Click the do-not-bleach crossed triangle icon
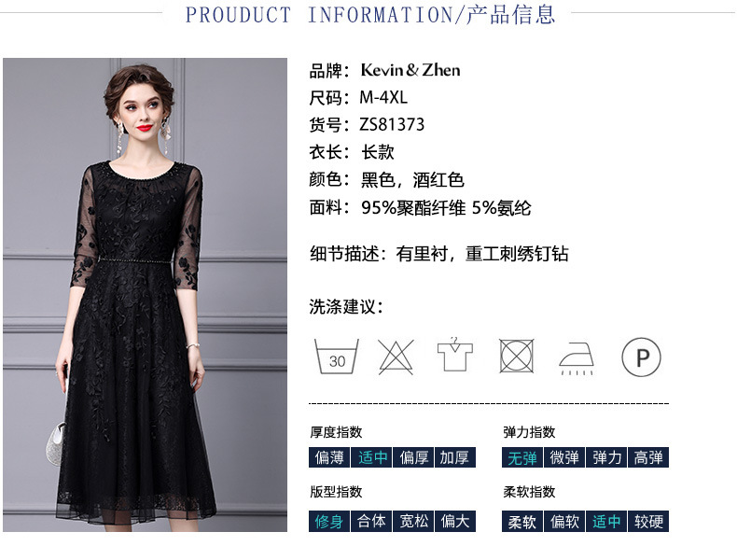The height and width of the screenshot is (560, 737). (x=396, y=357)
